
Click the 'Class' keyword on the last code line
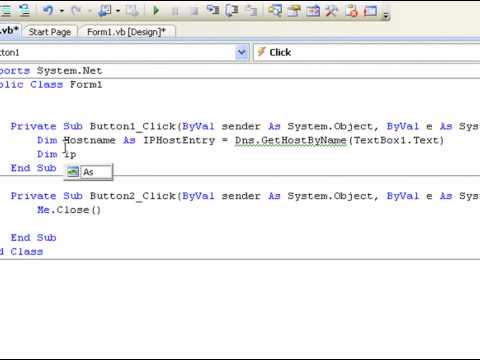coord(27,252)
